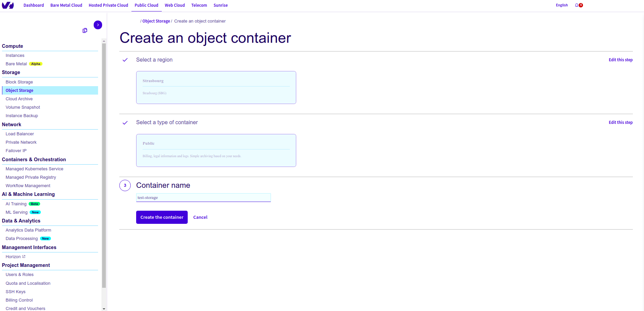
Task: Focus the Container name input field
Action: (x=204, y=198)
